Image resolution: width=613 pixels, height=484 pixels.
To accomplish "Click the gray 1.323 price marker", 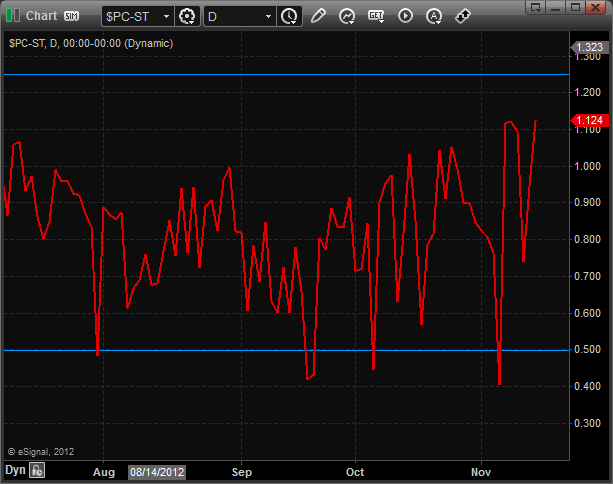I will pyautogui.click(x=590, y=47).
